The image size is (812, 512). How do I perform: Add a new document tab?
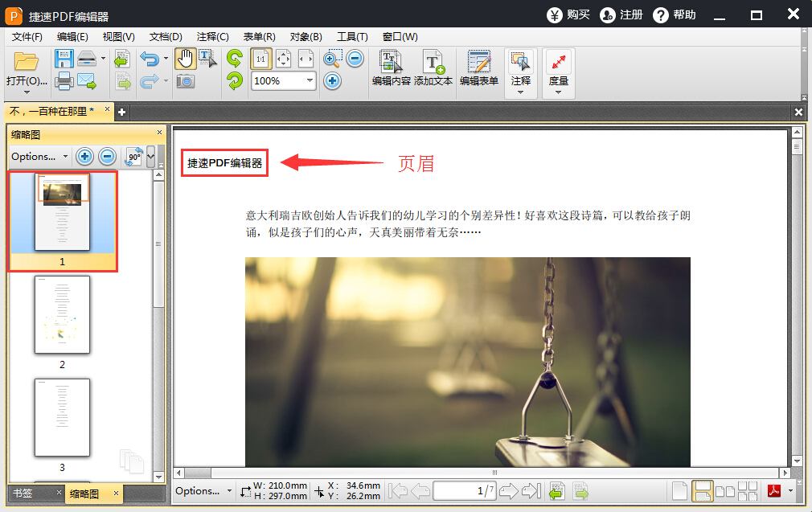coord(121,112)
